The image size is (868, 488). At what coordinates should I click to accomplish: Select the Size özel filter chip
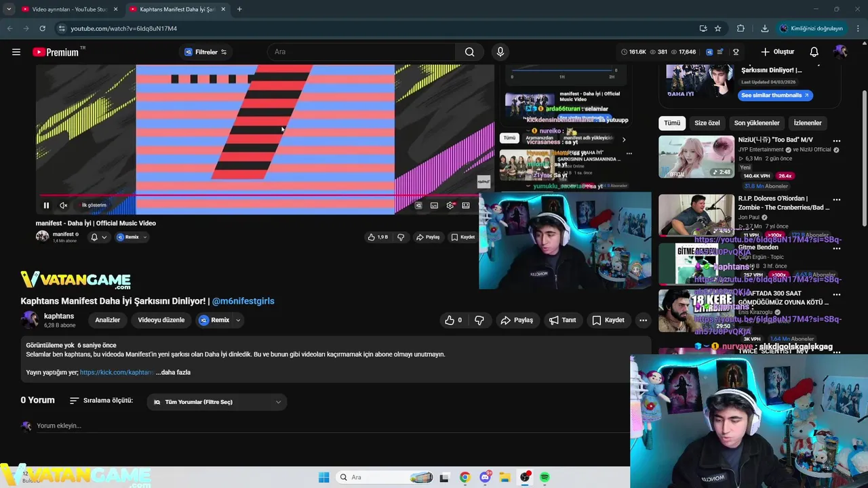pos(707,123)
